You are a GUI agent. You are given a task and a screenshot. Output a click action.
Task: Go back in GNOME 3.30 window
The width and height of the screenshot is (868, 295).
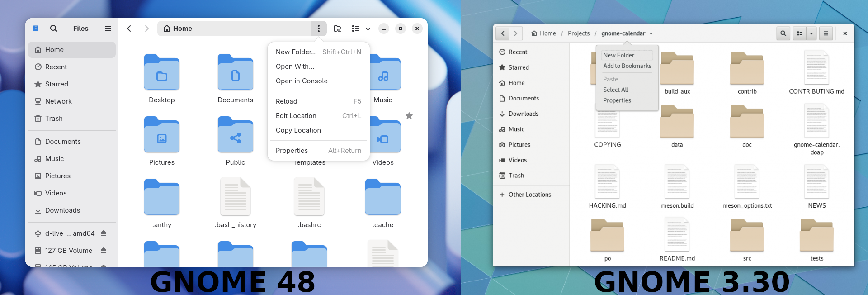click(503, 33)
